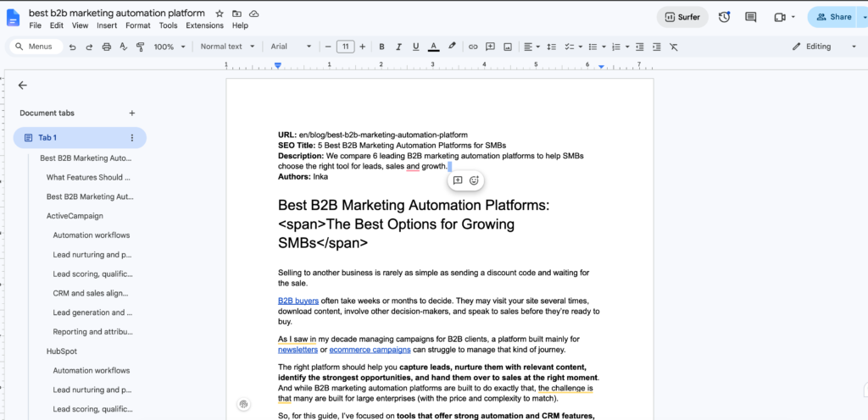Toggle italic formatting
868x420 pixels.
point(398,47)
